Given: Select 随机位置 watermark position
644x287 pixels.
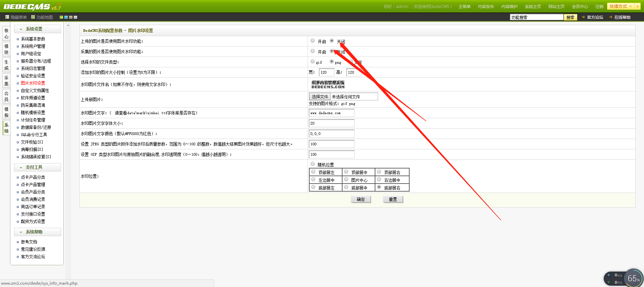Looking at the screenshot, I should pos(313,164).
